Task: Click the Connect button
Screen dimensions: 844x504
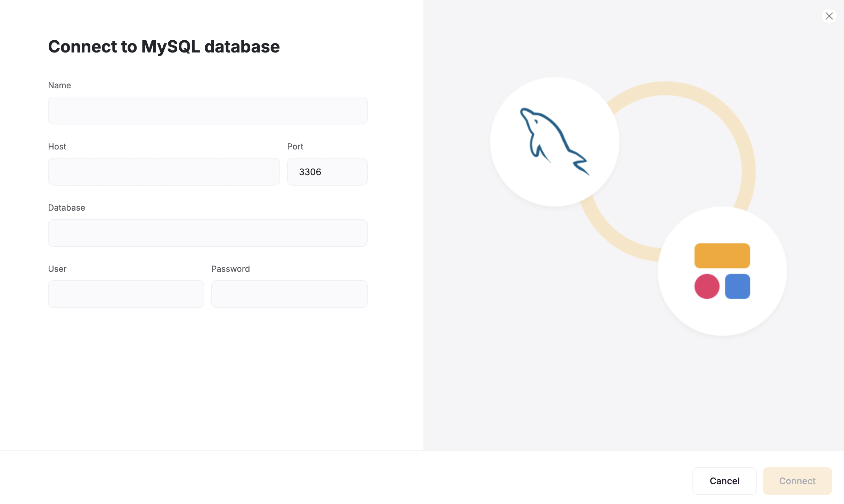Action: pos(797,481)
